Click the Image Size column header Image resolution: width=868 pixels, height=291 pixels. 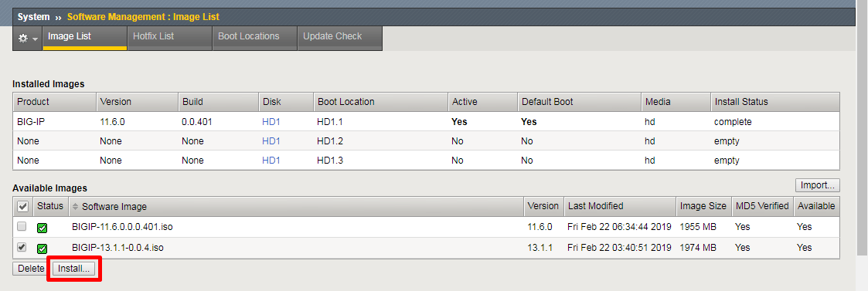point(703,206)
